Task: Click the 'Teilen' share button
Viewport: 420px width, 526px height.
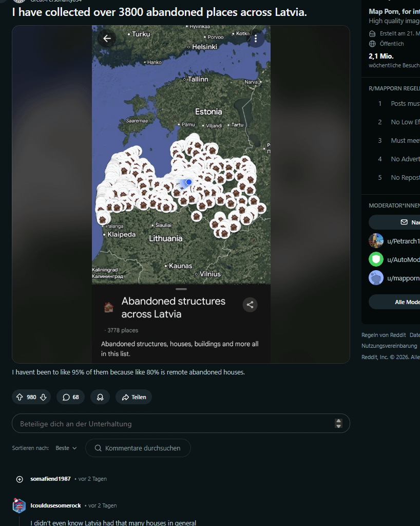Action: 133,397
